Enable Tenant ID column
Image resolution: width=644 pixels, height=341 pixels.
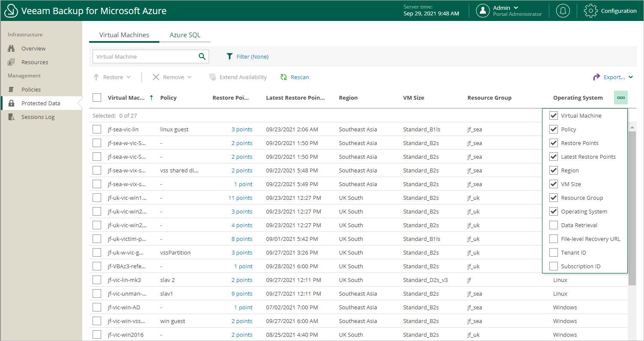coord(554,252)
